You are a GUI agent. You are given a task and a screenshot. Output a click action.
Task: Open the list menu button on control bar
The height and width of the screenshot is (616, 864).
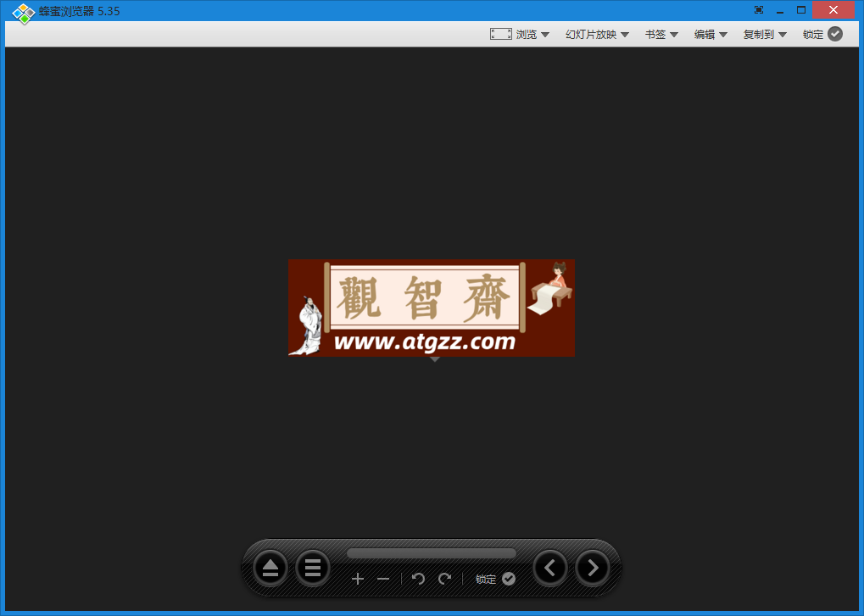[312, 568]
